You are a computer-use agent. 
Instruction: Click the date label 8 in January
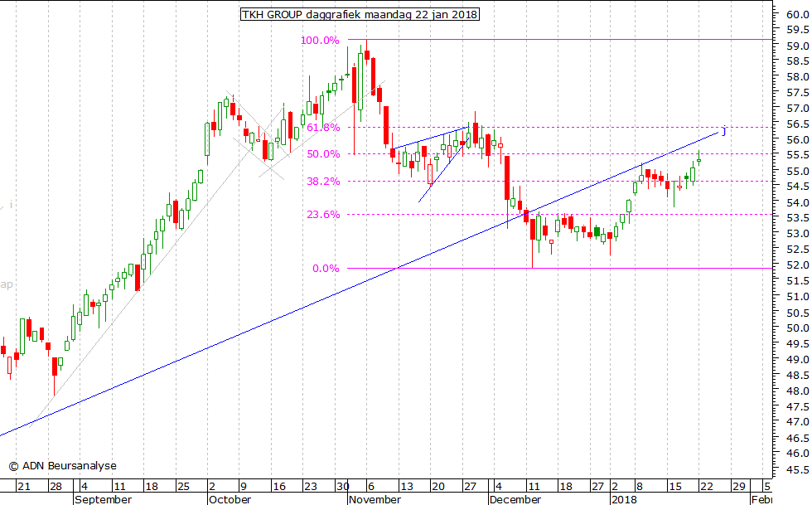[x=640, y=486]
